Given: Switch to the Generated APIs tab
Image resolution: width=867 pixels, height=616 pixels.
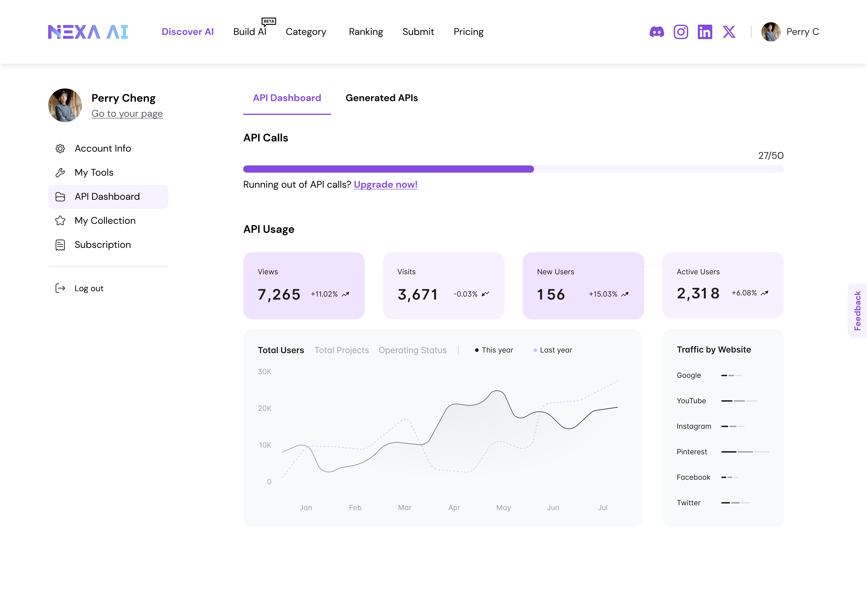Looking at the screenshot, I should pyautogui.click(x=382, y=98).
